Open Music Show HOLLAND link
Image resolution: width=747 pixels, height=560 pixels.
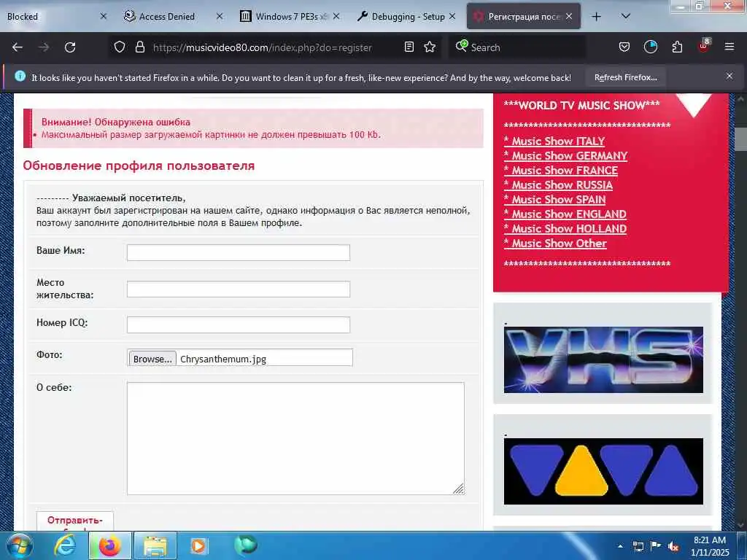(565, 228)
